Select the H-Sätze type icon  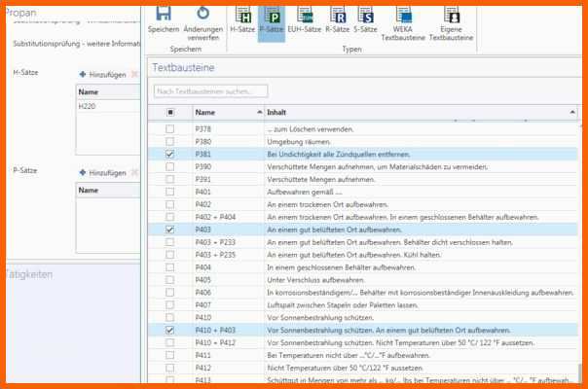[x=242, y=16]
